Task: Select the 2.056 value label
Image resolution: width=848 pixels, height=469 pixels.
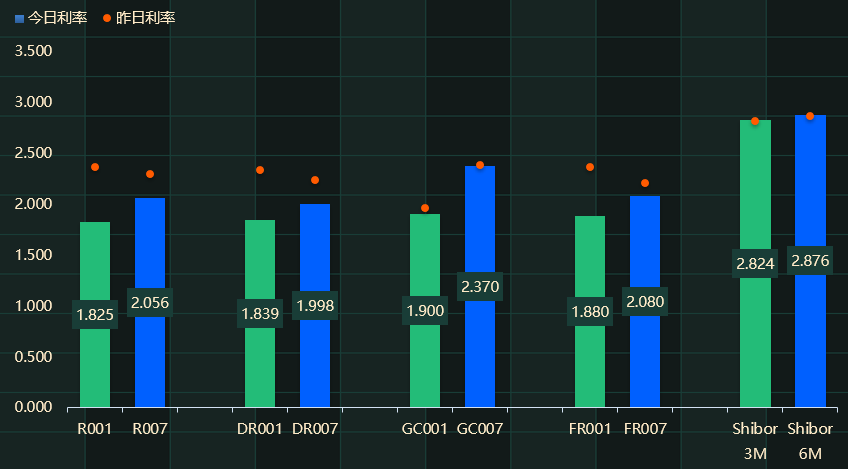Action: coord(150,302)
